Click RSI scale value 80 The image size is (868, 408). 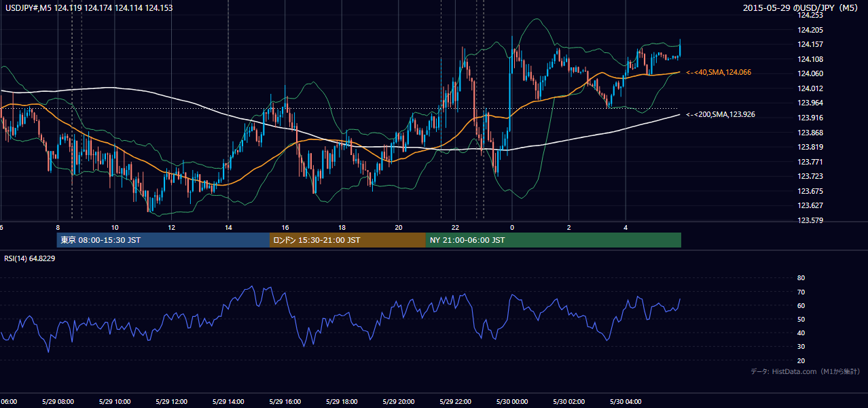[801, 278]
